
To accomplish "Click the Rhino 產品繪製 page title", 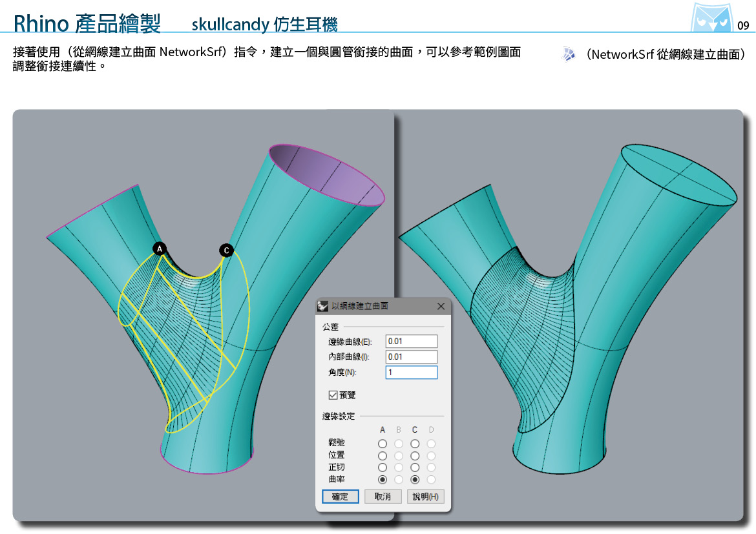I will click(x=87, y=23).
